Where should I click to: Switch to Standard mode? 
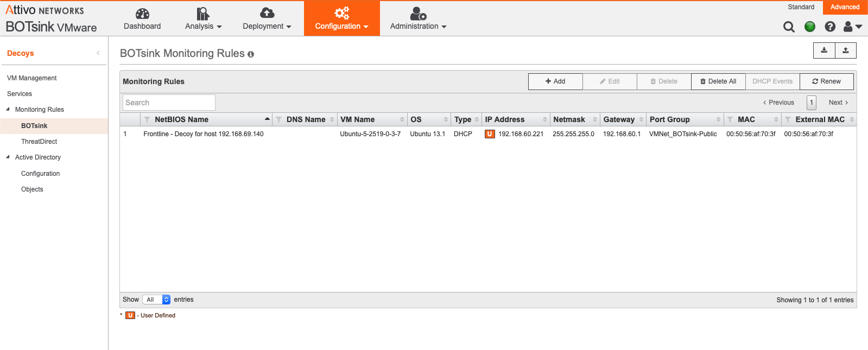(x=801, y=7)
